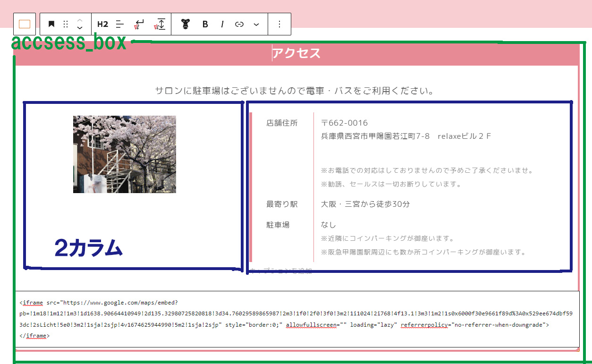Click the orange parent block selector icon
Viewport: 592px width, 364px height.
coord(25,24)
